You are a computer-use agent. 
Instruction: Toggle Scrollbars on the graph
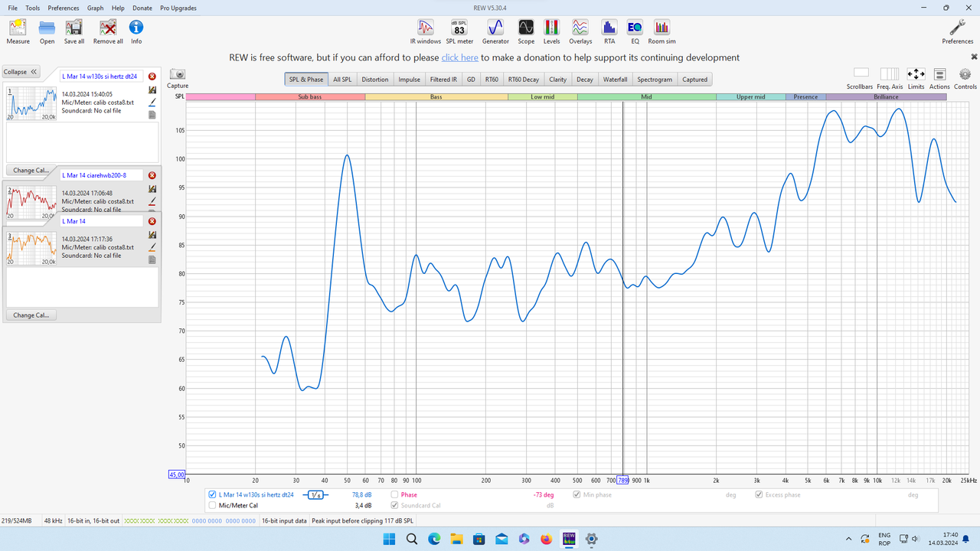pyautogui.click(x=861, y=78)
